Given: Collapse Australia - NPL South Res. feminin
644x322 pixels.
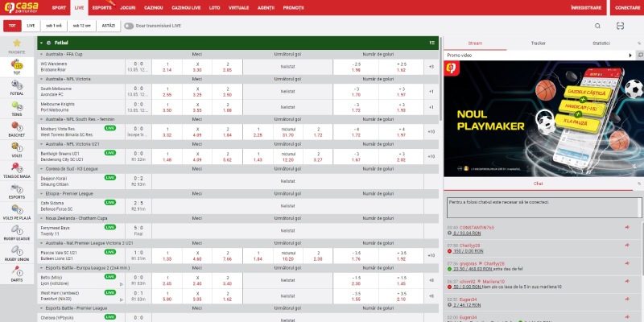Looking at the screenshot, I should click(x=41, y=119).
